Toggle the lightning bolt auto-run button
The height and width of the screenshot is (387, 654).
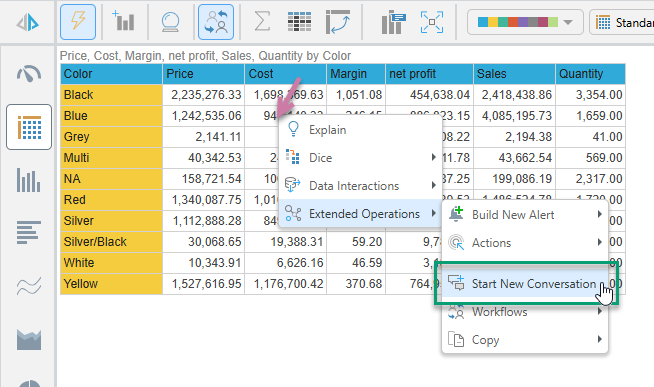click(78, 22)
